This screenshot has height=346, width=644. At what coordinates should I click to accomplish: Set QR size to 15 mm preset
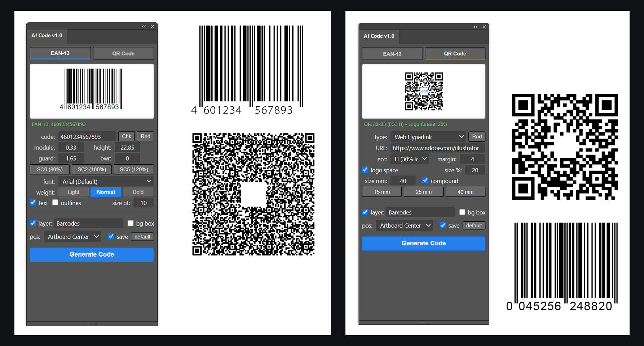click(x=382, y=192)
